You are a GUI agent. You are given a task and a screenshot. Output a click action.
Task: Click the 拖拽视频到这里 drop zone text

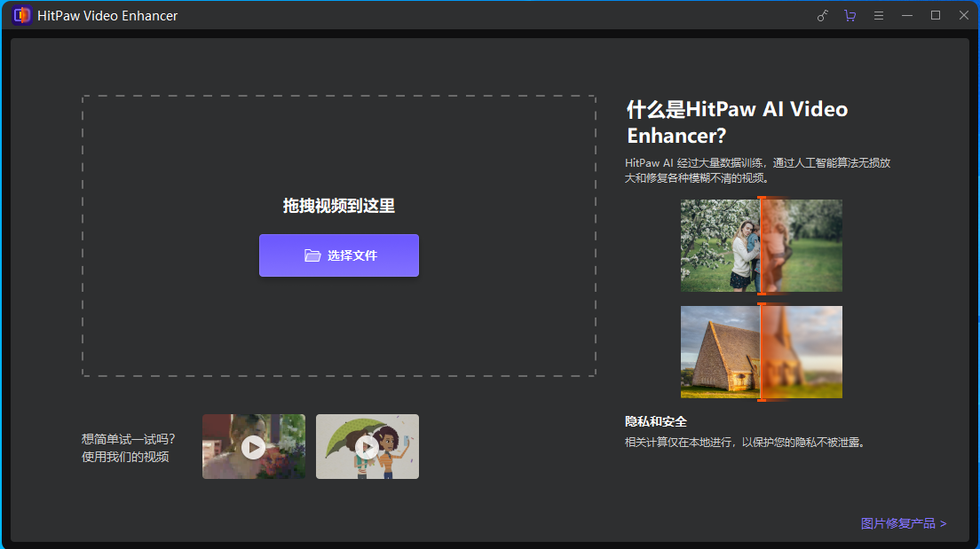click(338, 206)
